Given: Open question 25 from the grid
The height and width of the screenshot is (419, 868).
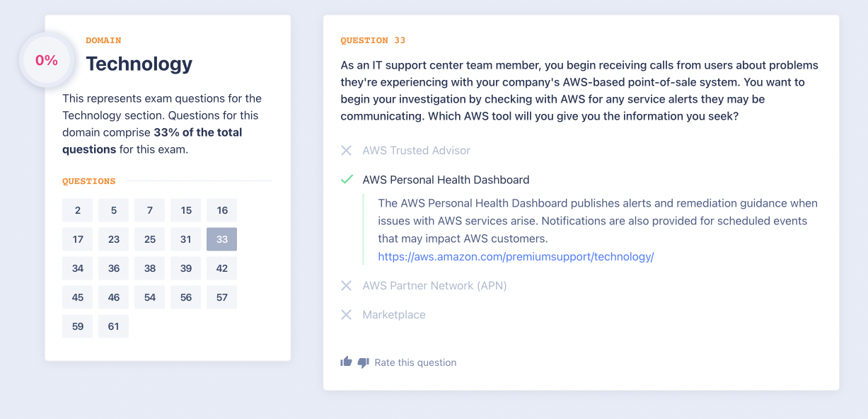Looking at the screenshot, I should pyautogui.click(x=150, y=239).
